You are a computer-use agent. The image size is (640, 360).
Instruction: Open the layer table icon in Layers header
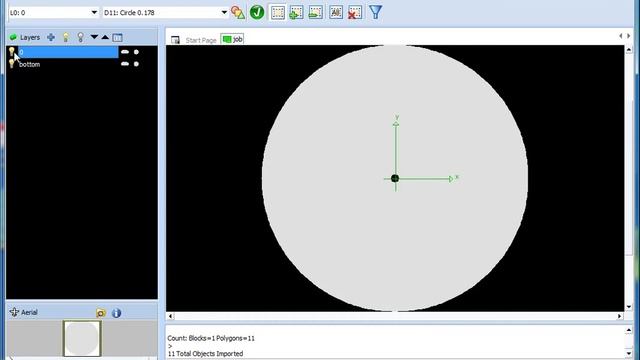click(x=118, y=38)
